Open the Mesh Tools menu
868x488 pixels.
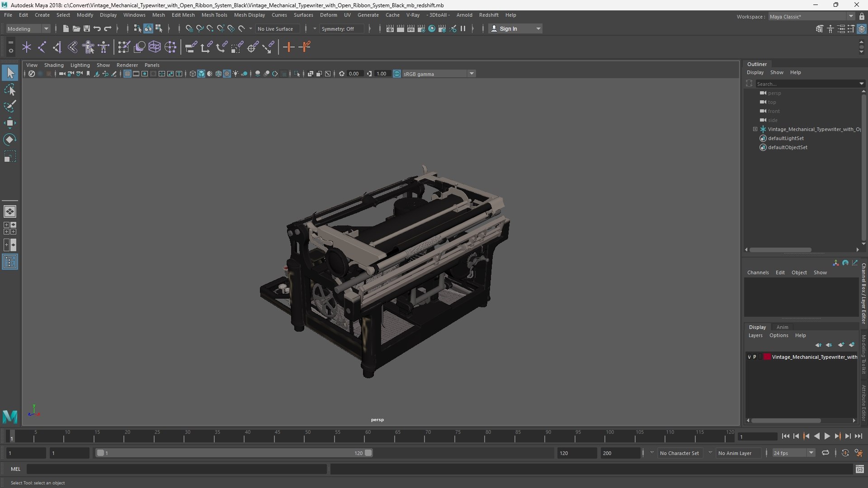click(214, 15)
